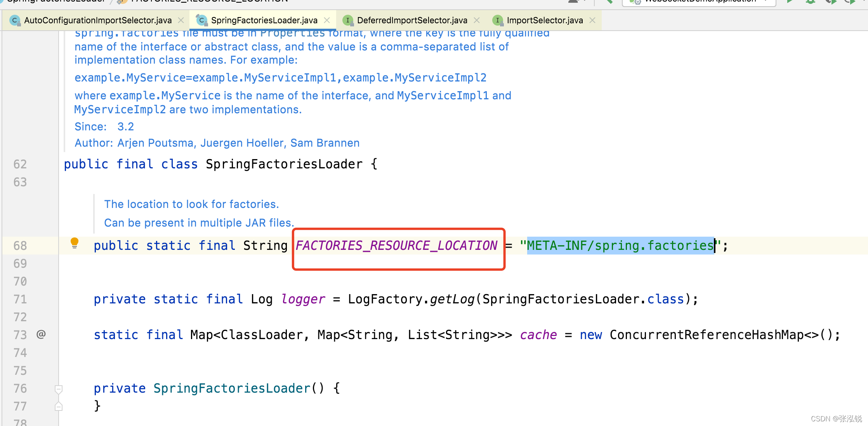Image resolution: width=868 pixels, height=426 pixels.
Task: Click the FACTORIES_RESOURCE_LOCATION constant name
Action: tap(396, 246)
